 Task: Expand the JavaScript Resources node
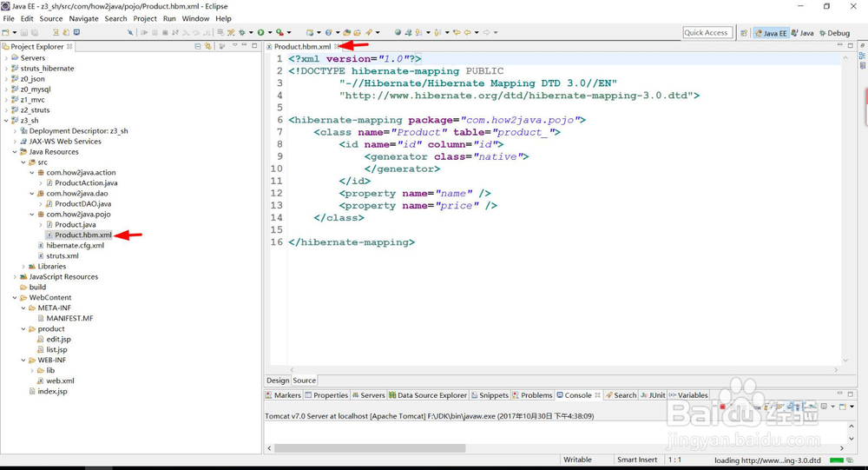(15, 276)
